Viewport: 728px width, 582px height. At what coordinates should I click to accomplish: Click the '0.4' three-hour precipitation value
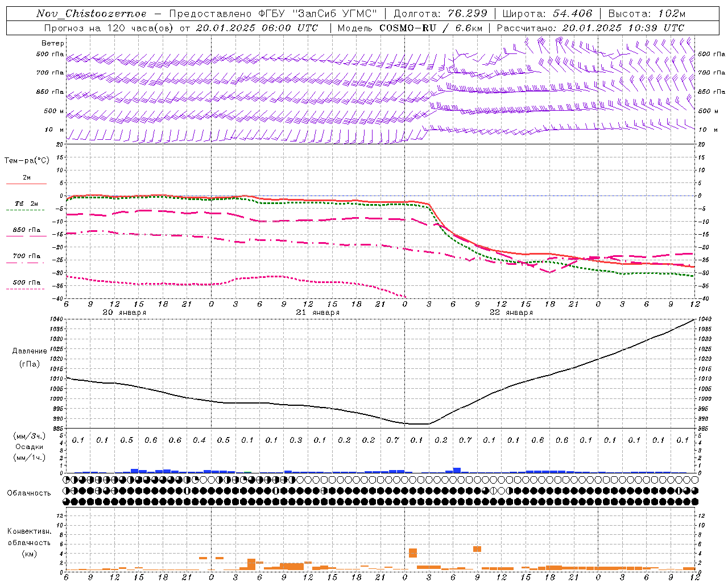(x=199, y=440)
